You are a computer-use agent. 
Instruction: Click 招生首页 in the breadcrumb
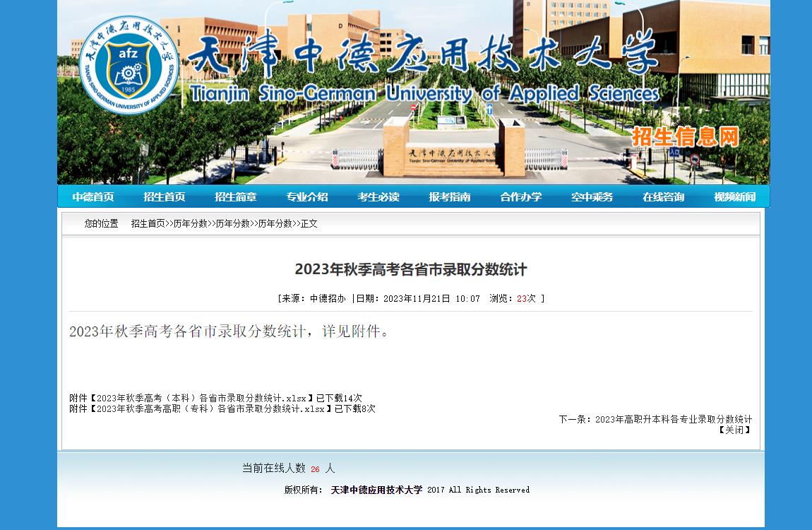(x=148, y=224)
